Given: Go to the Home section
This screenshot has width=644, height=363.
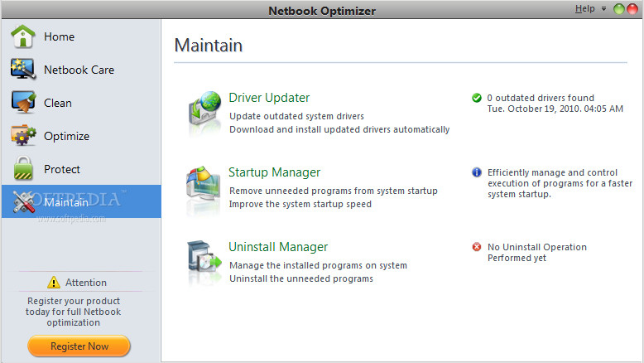Looking at the screenshot, I should (x=59, y=36).
